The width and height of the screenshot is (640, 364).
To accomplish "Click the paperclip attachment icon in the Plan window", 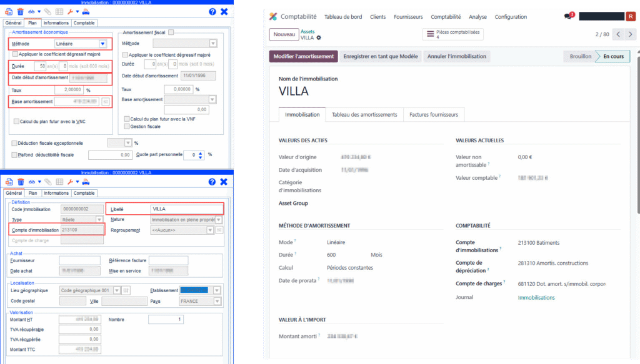I will tap(47, 11).
